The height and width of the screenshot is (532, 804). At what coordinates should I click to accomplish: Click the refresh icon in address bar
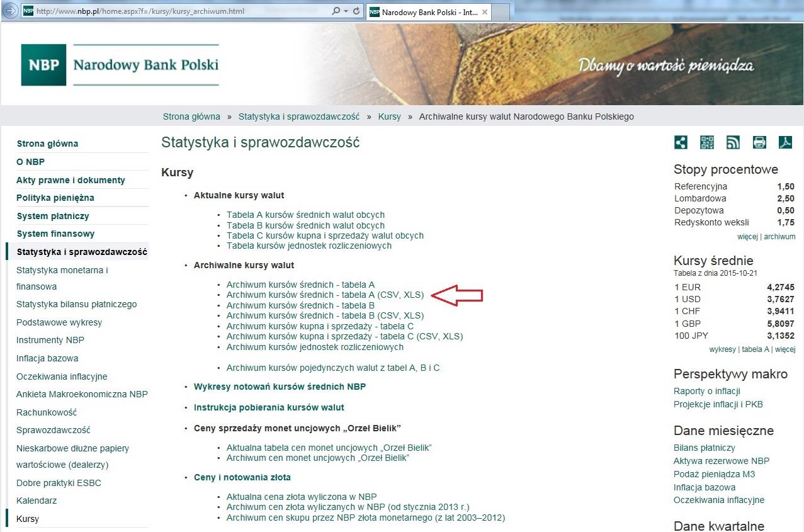click(356, 11)
